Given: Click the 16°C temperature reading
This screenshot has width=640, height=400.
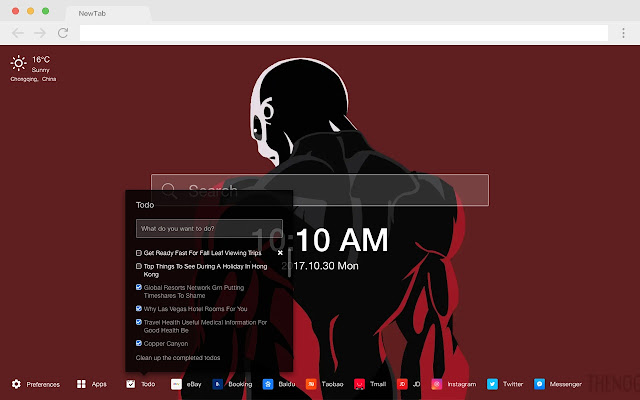Looking at the screenshot, I should pos(41,60).
